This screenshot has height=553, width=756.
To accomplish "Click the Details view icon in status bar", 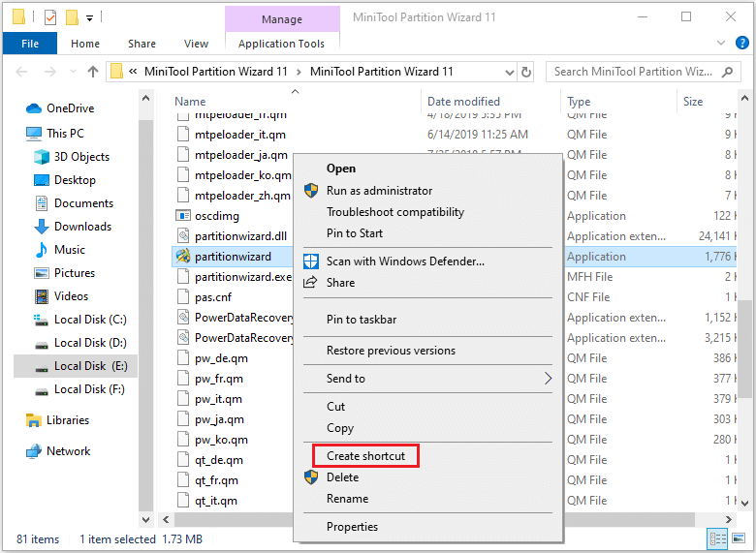I will coord(718,538).
